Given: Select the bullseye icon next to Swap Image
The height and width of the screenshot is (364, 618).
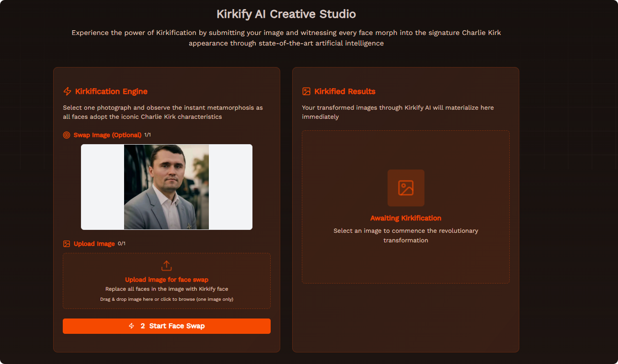Looking at the screenshot, I should 66,135.
